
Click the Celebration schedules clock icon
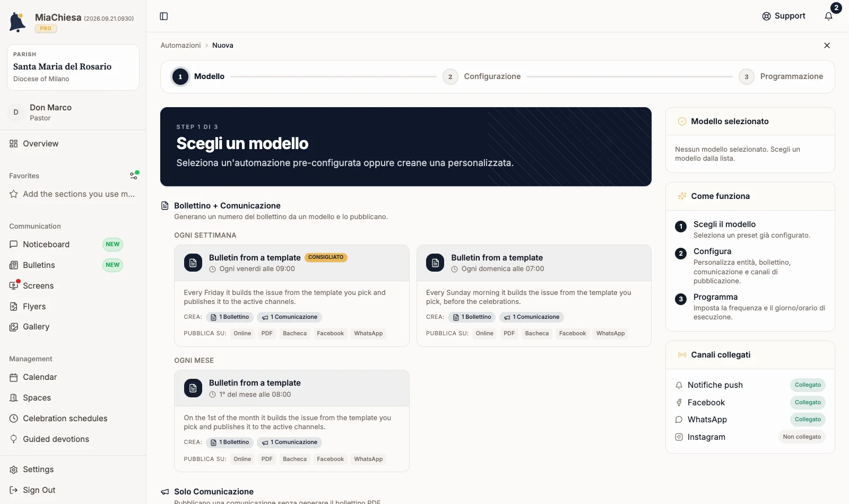tap(14, 419)
